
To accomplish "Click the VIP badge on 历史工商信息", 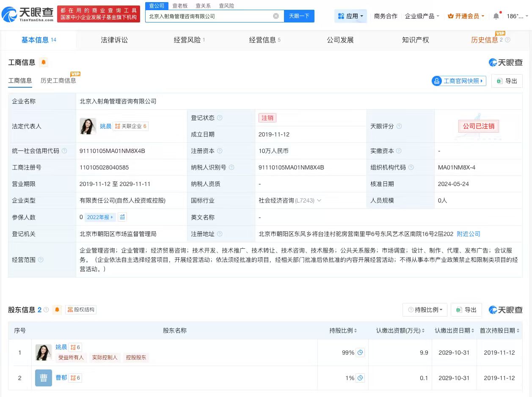I will coord(75,74).
